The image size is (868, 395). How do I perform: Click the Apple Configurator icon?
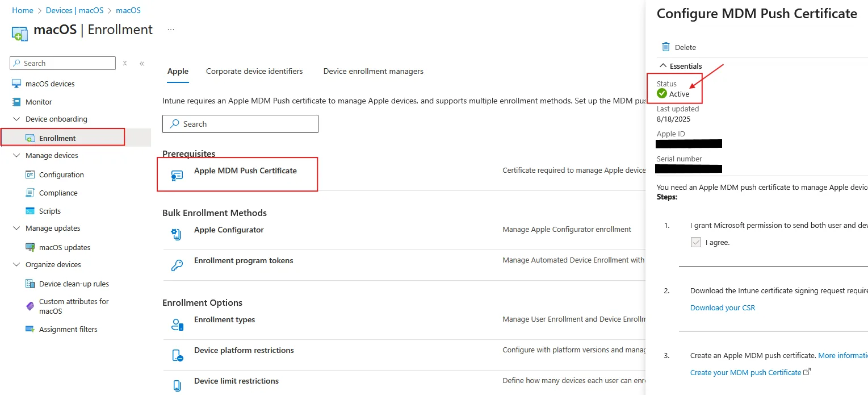coord(177,234)
